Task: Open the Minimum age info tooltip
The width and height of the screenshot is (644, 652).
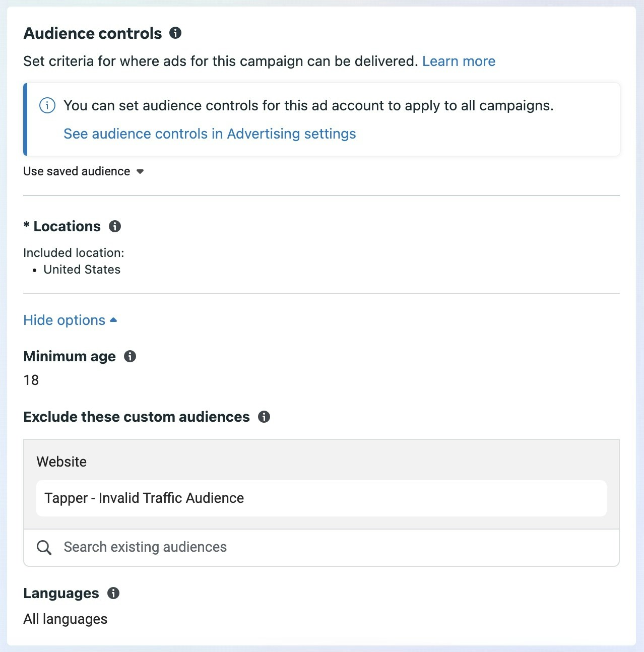Action: pos(130,356)
